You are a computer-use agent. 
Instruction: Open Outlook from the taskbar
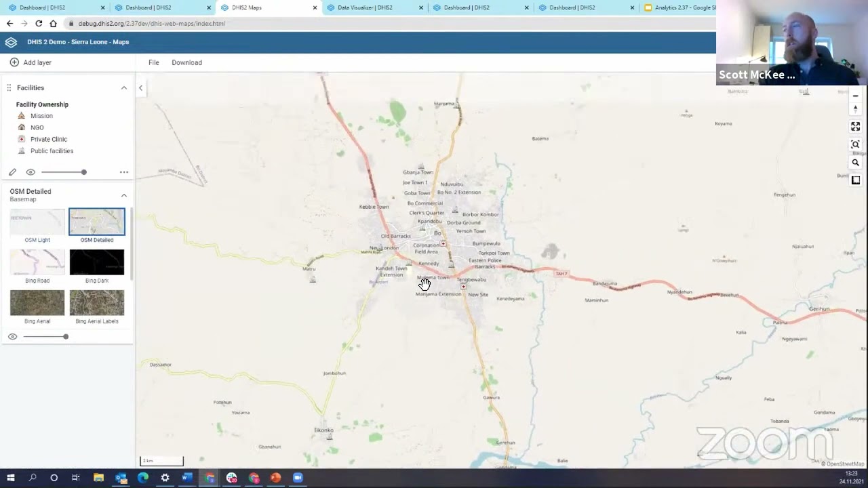point(121,478)
